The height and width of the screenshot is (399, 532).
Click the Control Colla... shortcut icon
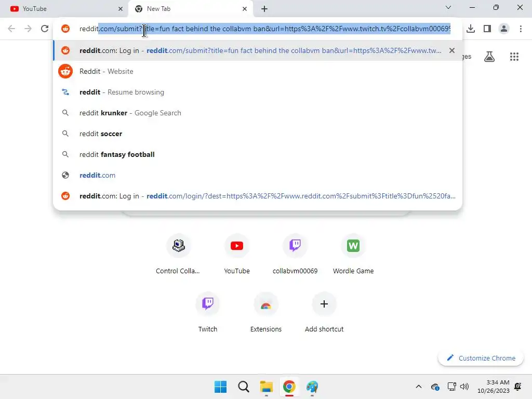point(179,246)
